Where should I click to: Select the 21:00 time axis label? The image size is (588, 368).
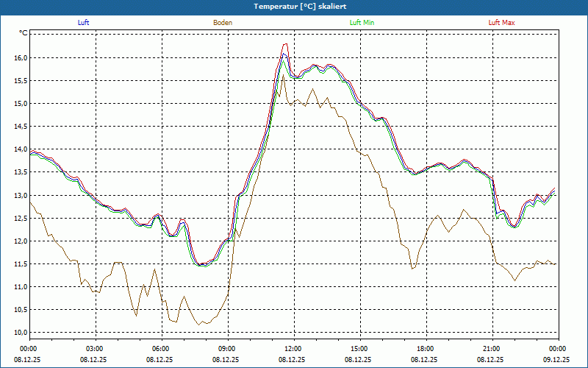pyautogui.click(x=492, y=349)
